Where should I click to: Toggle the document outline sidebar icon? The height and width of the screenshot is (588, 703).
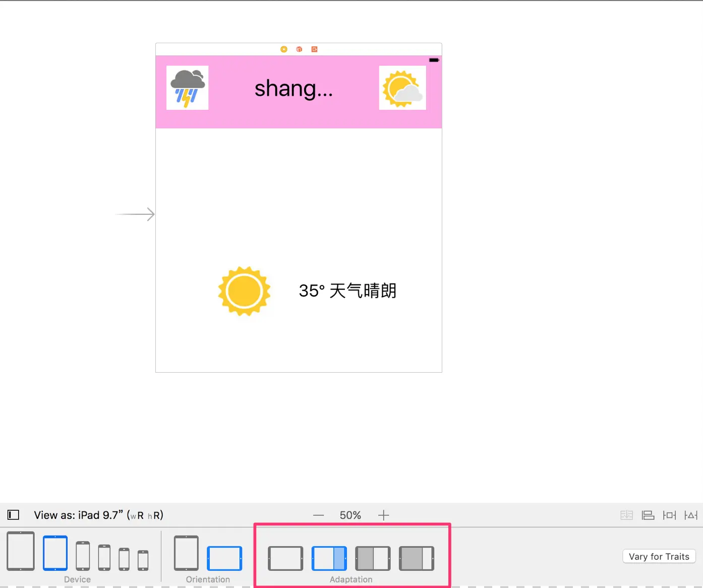pyautogui.click(x=13, y=515)
